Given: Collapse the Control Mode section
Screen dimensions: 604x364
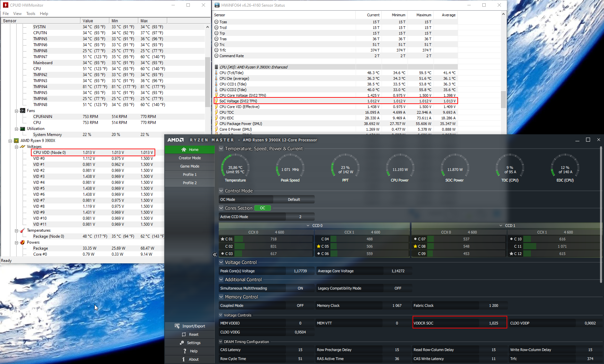Looking at the screenshot, I should [221, 191].
